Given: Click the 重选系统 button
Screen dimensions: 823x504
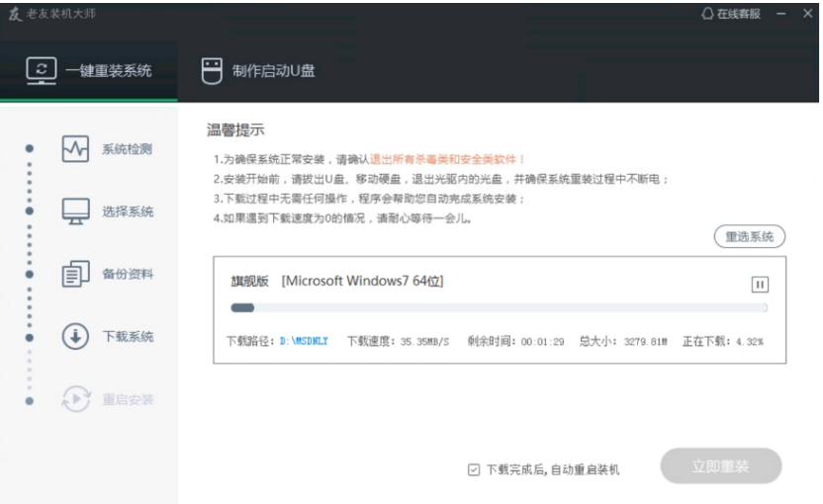Looking at the screenshot, I should 750,236.
